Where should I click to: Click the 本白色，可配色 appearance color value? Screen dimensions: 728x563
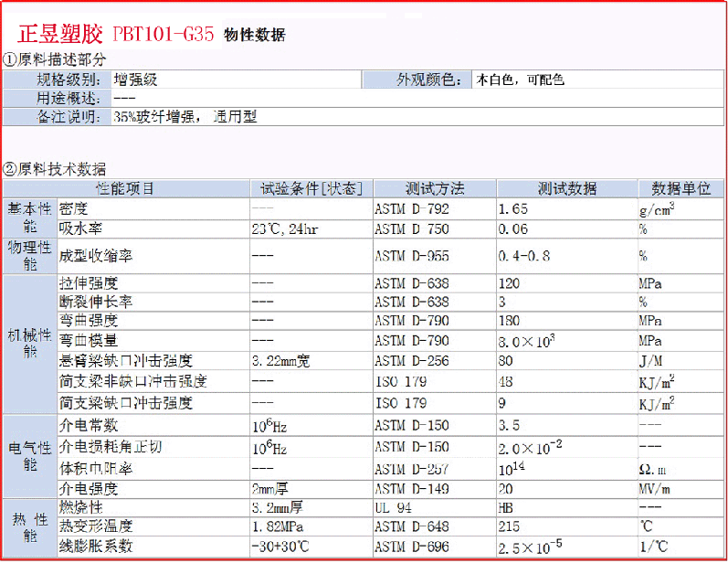[x=521, y=80]
